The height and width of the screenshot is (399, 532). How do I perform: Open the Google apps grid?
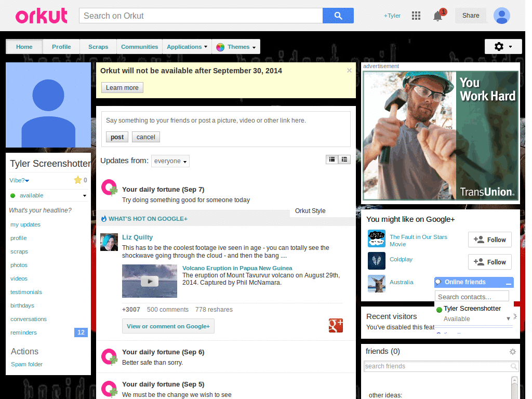(416, 16)
